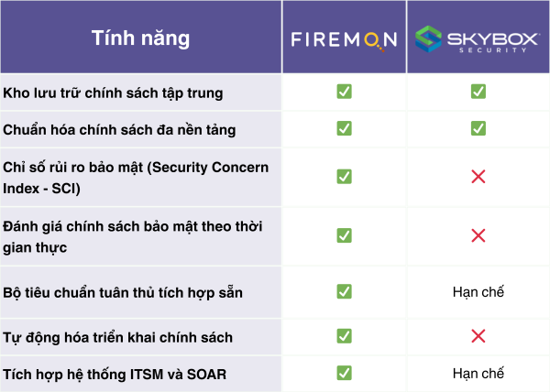Click FireMon checkmark for centralized policy storage
Image resolution: width=550 pixels, height=392 pixels.
[344, 93]
